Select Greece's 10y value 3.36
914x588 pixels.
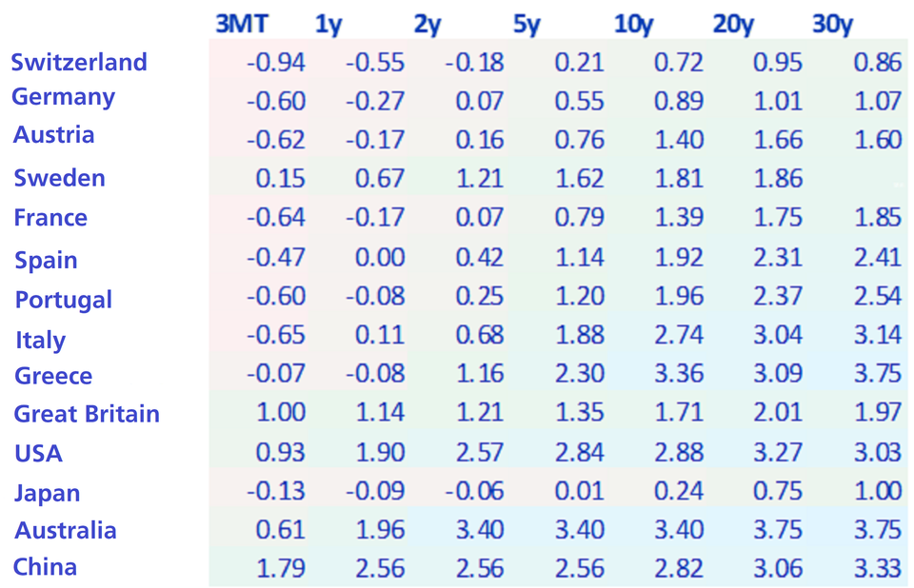pyautogui.click(x=679, y=375)
